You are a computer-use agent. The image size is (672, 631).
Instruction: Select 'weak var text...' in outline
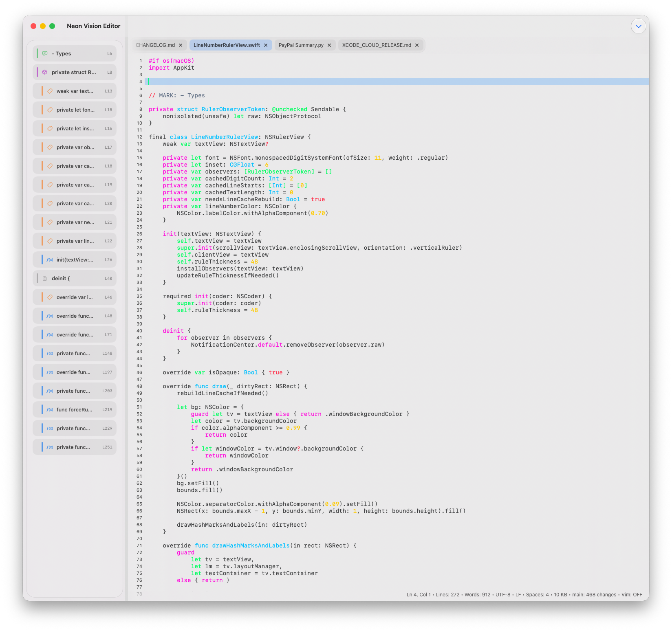tap(75, 91)
